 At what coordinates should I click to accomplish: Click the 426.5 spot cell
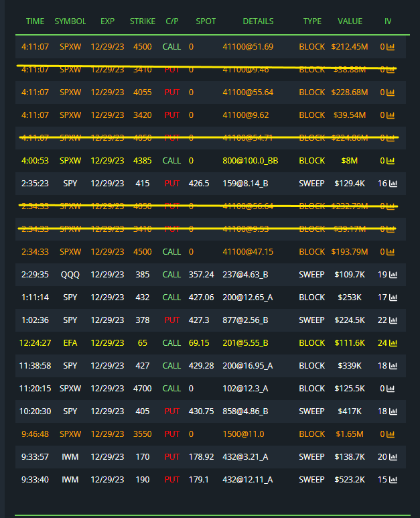pos(199,184)
